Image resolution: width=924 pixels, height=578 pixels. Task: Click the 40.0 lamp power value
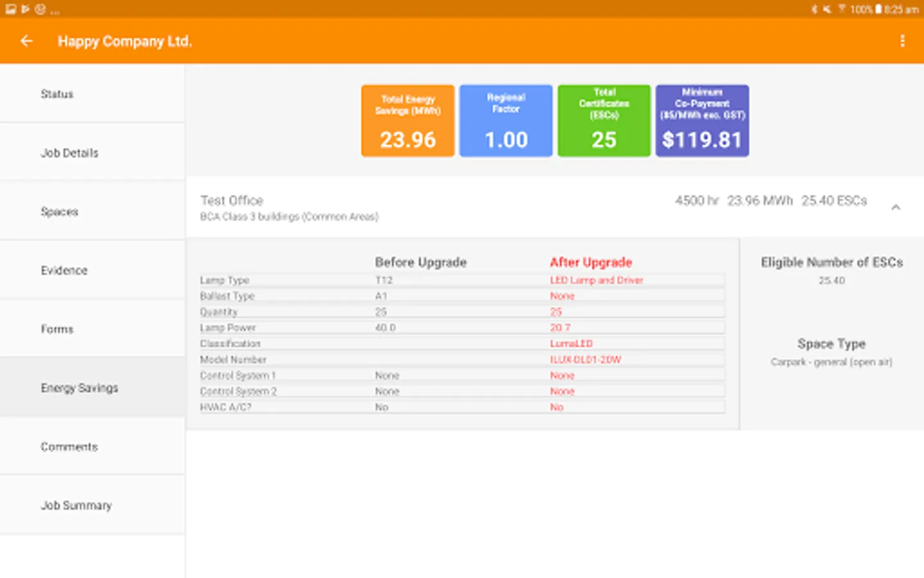[385, 328]
